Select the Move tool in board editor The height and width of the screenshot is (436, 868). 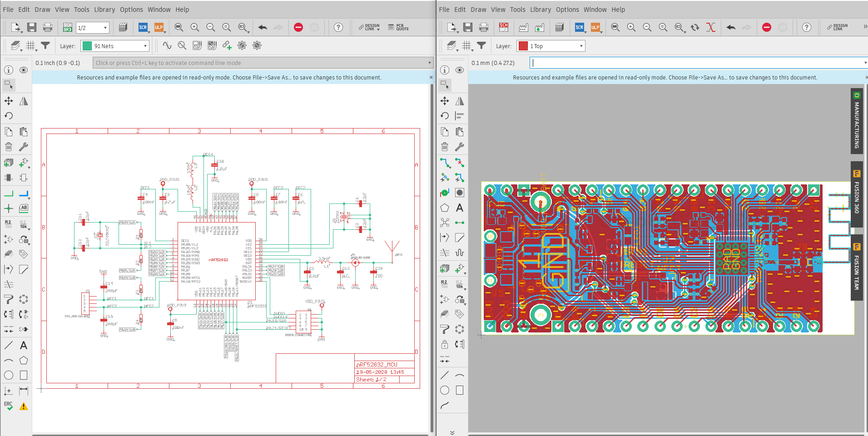[445, 101]
